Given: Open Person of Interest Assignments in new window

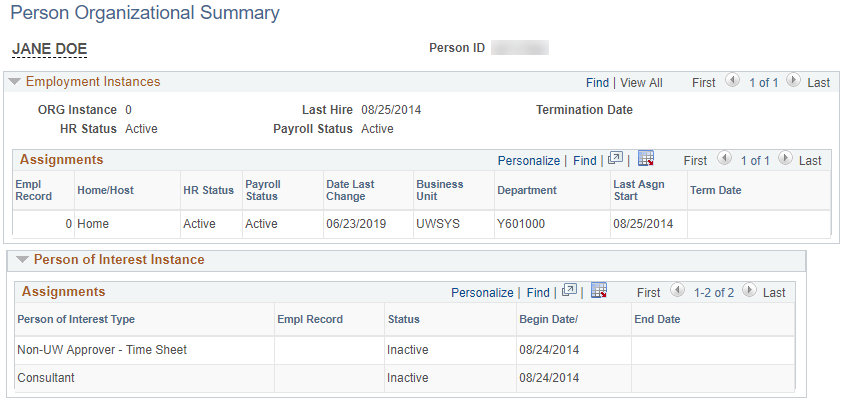Looking at the screenshot, I should click(569, 291).
